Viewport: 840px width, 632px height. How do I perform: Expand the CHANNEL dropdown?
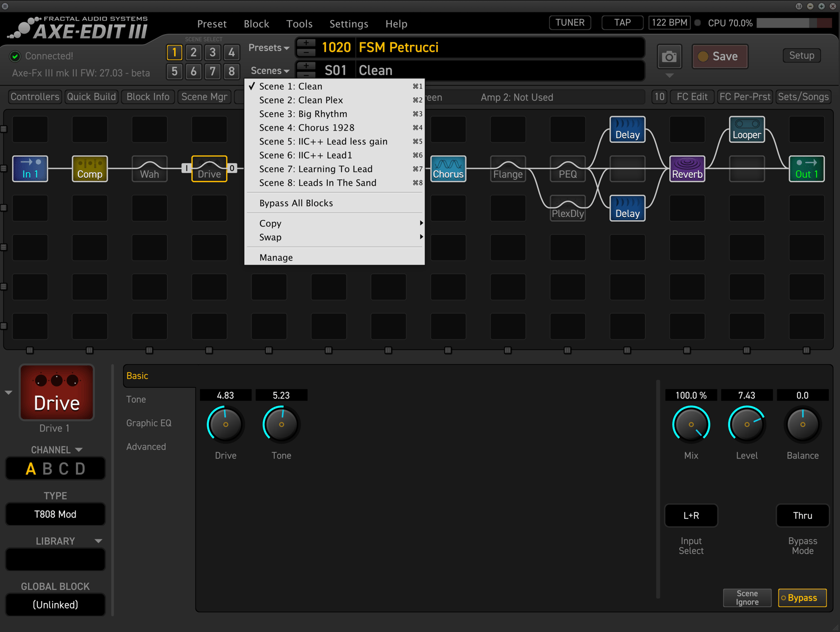56,450
